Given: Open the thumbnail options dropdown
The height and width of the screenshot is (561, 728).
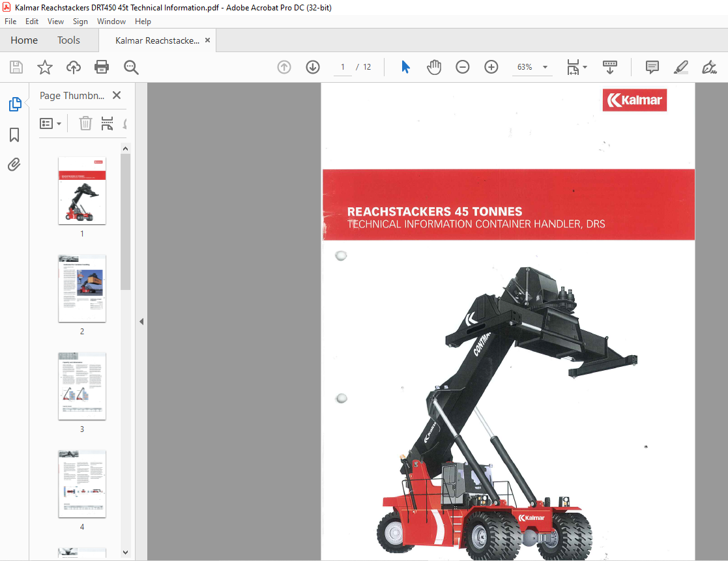Looking at the screenshot, I should click(x=51, y=123).
